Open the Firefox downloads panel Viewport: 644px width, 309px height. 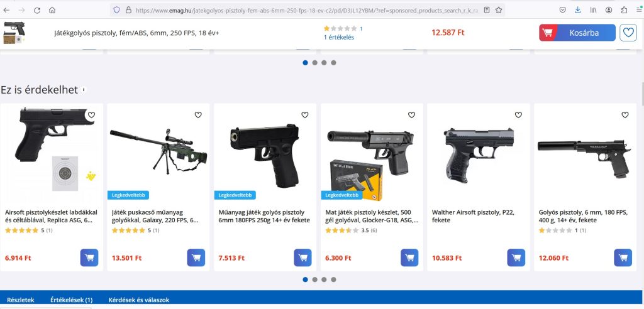click(578, 10)
